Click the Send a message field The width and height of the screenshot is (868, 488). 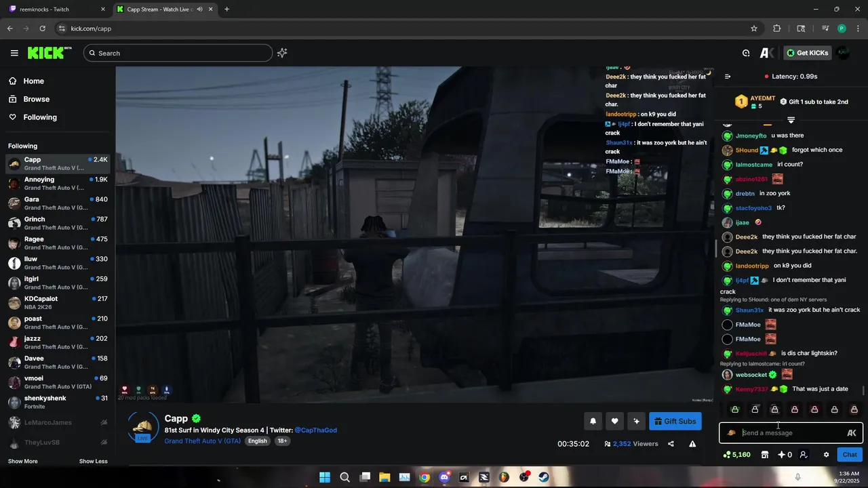click(790, 433)
